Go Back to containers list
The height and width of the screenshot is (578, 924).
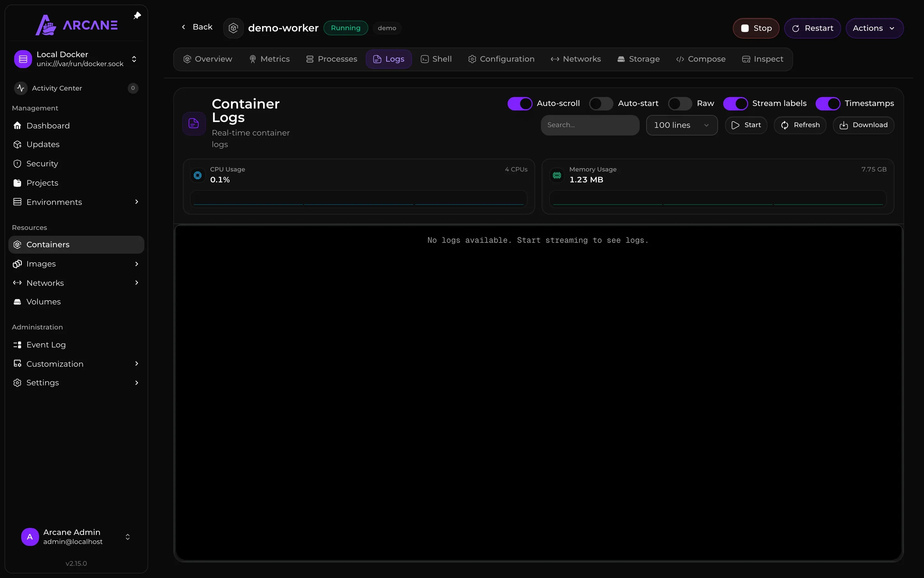click(197, 27)
